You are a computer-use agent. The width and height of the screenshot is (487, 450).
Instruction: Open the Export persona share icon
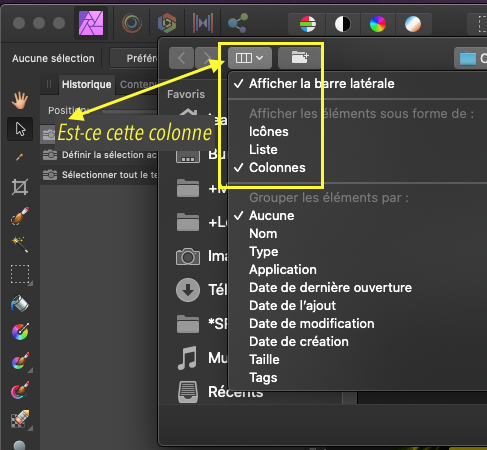tap(238, 23)
